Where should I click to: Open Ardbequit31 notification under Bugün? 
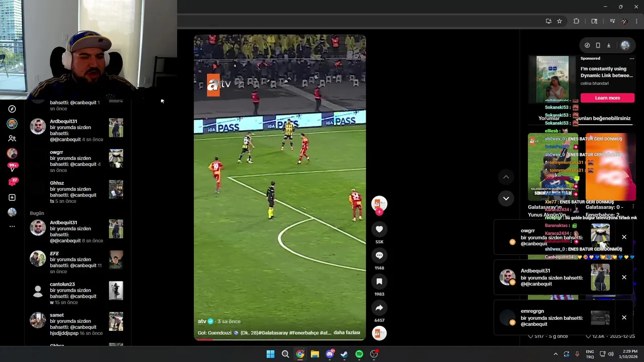point(75,231)
